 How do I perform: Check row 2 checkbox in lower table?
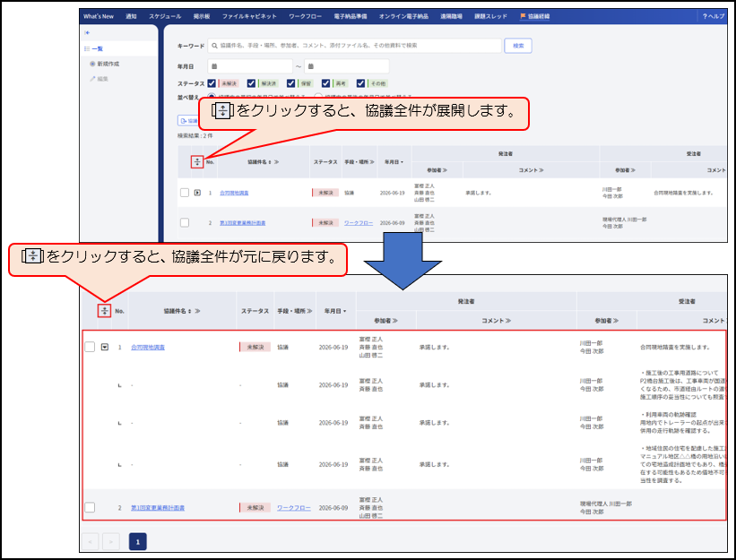point(90,507)
